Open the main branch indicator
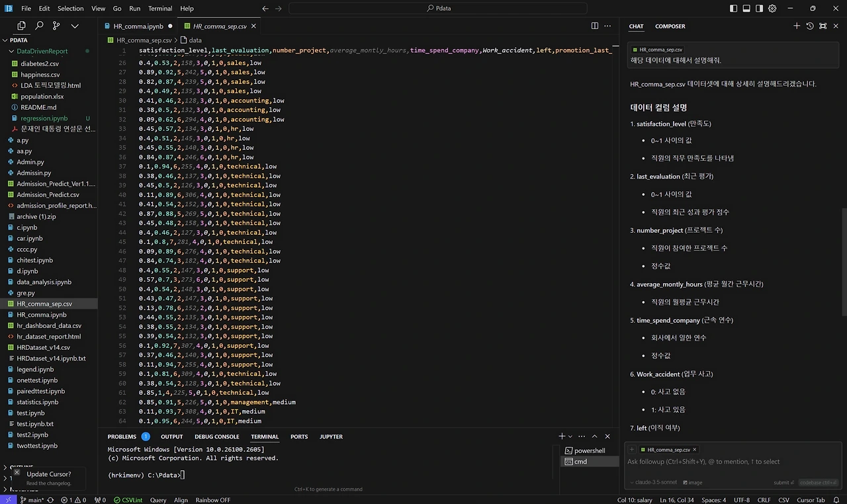This screenshot has height=504, width=847. pyautogui.click(x=30, y=500)
